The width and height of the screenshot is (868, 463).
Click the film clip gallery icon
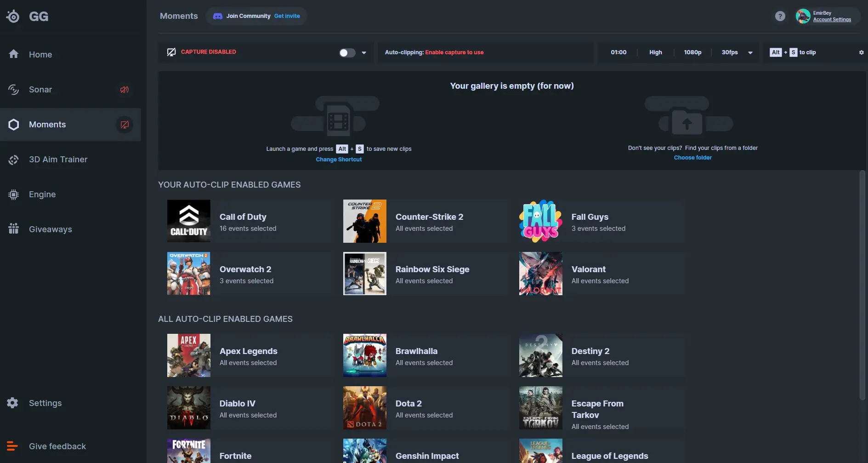pos(338,121)
